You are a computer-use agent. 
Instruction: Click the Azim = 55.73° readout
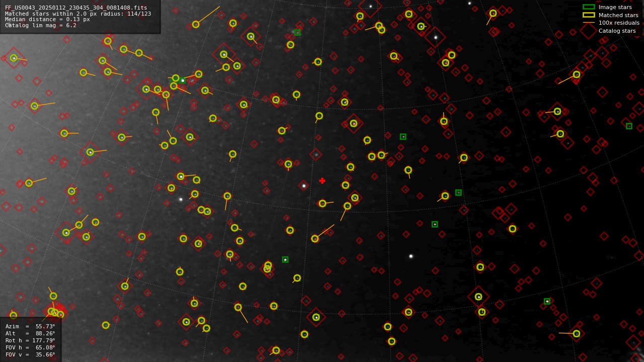(30, 326)
